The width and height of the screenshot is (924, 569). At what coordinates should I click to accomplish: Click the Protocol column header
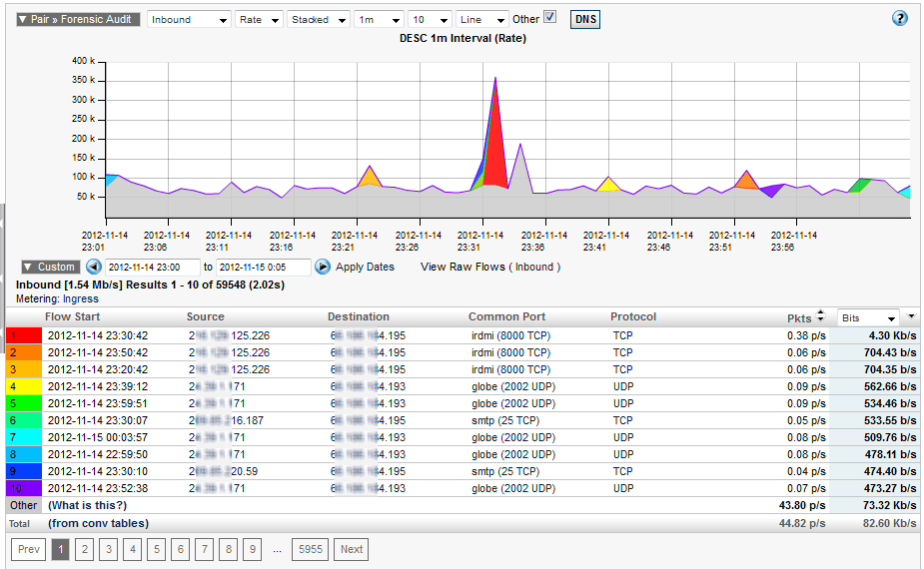tap(633, 316)
